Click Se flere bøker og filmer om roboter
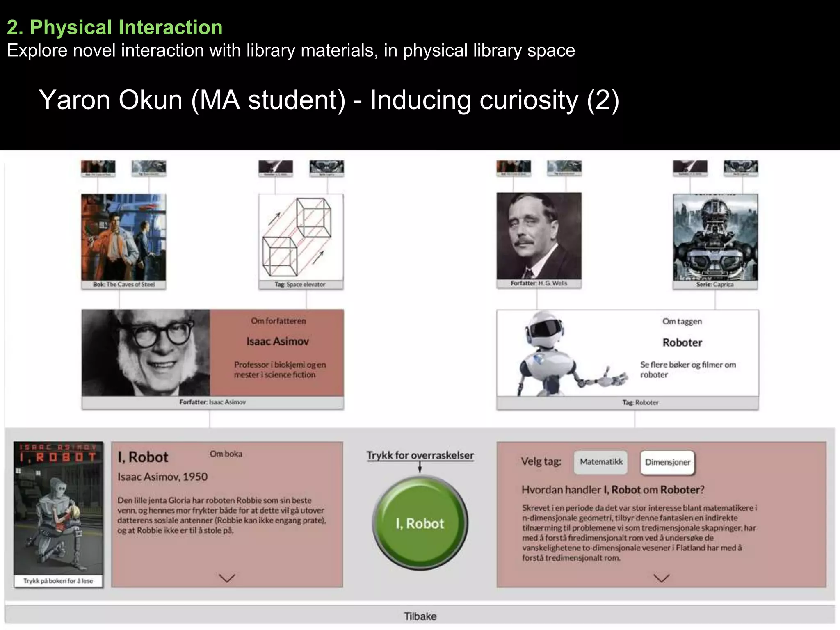The width and height of the screenshot is (840, 630). pos(688,370)
